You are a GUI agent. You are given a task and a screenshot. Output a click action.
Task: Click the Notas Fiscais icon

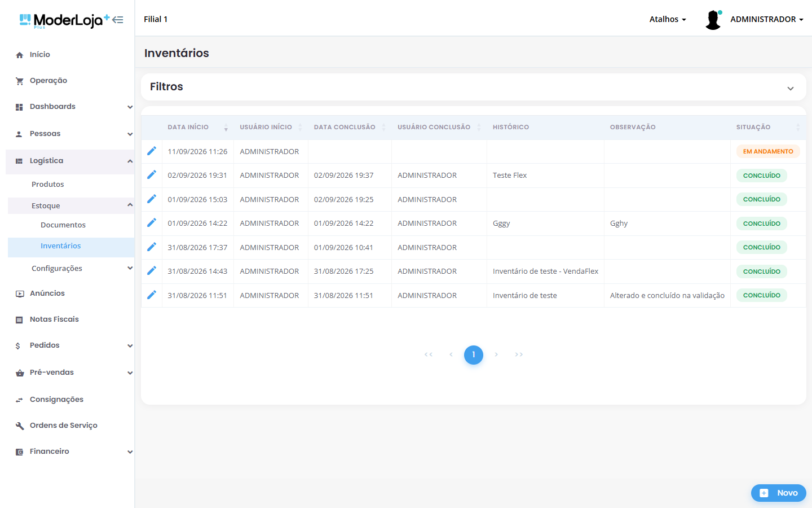tap(19, 319)
